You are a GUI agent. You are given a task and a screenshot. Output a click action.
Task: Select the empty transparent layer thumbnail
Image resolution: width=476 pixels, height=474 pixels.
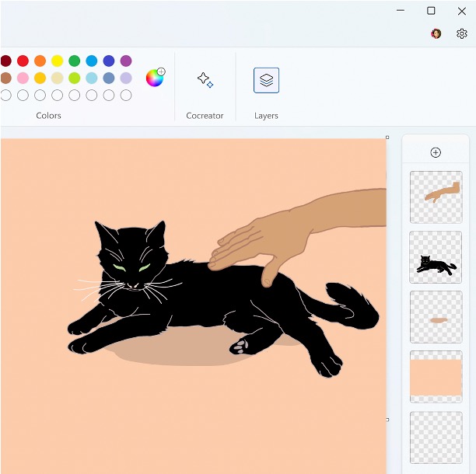436,437
